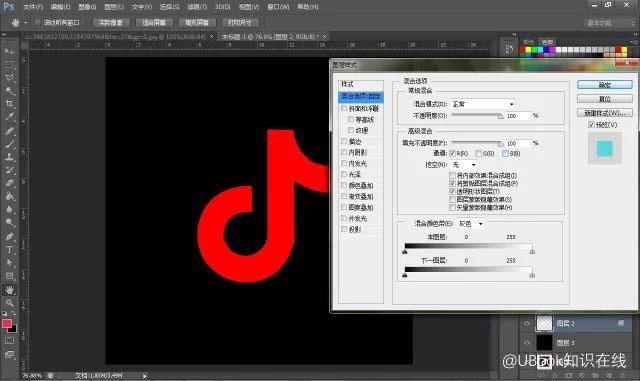
Task: Click the 适合屏幕 fit screen button
Action: tap(154, 23)
